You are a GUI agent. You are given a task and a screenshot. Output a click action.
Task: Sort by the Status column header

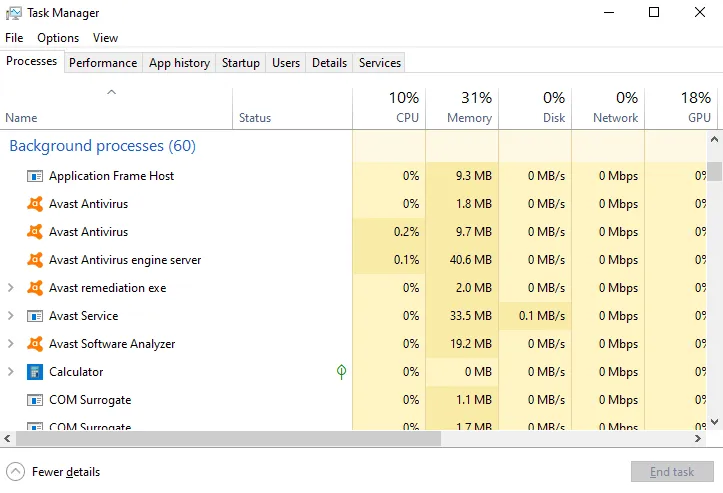(x=292, y=109)
